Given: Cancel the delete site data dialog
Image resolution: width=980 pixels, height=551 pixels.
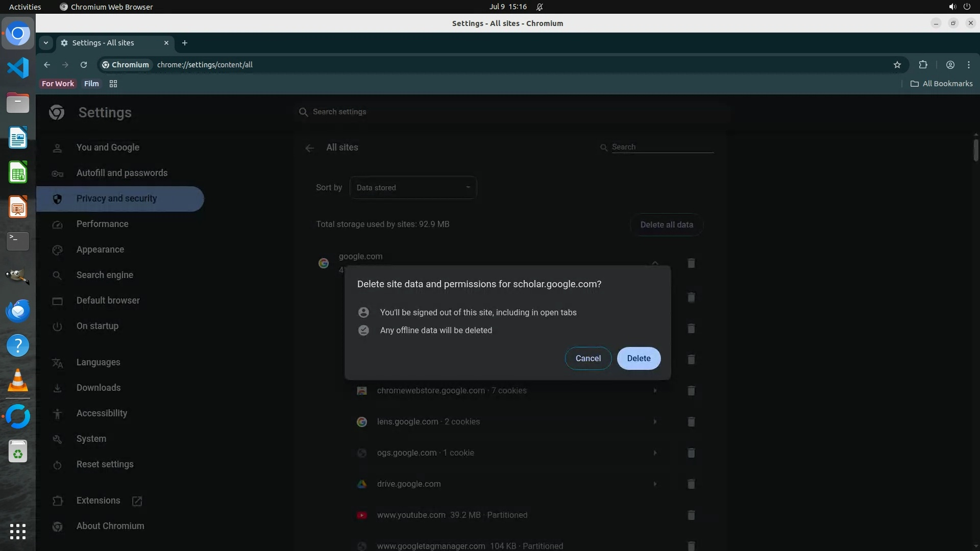Looking at the screenshot, I should (588, 358).
